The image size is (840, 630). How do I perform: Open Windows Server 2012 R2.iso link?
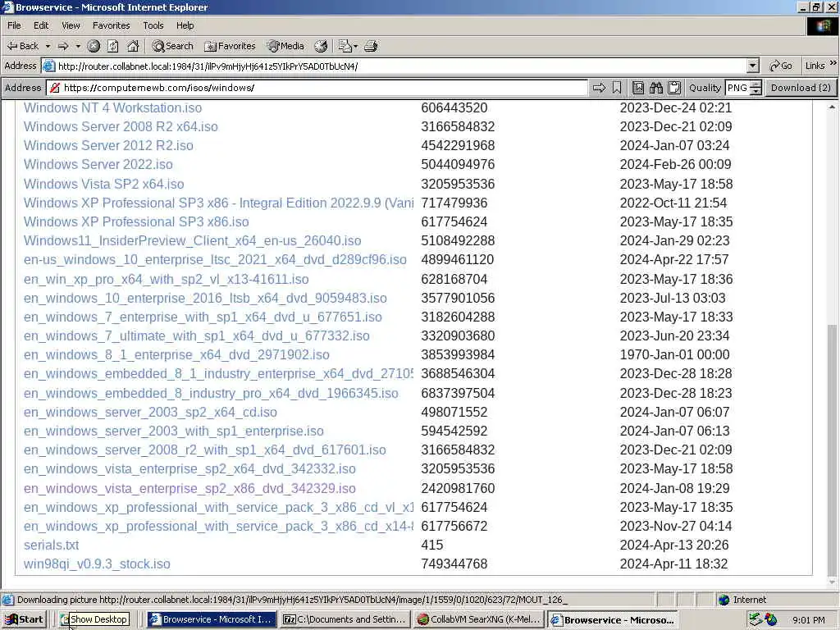pyautogui.click(x=108, y=145)
